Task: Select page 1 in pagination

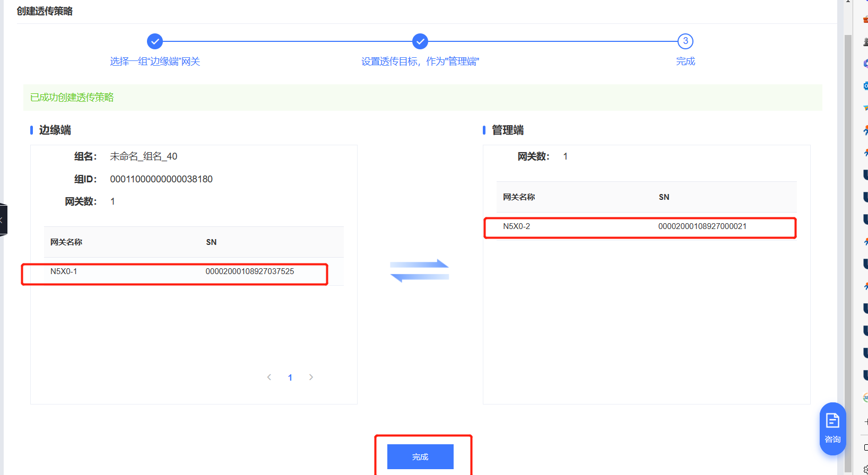Action: 290,377
